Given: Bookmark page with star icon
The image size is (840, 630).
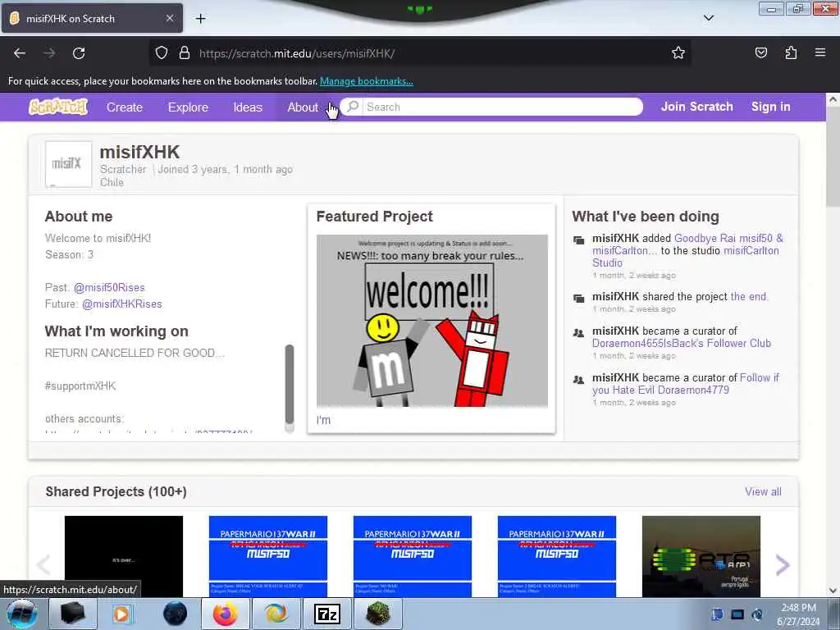Looking at the screenshot, I should [678, 53].
